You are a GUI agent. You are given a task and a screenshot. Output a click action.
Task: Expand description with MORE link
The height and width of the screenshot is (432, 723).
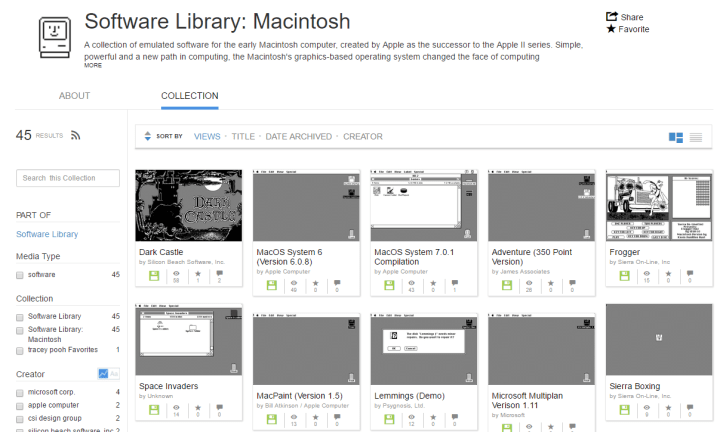pyautogui.click(x=92, y=66)
